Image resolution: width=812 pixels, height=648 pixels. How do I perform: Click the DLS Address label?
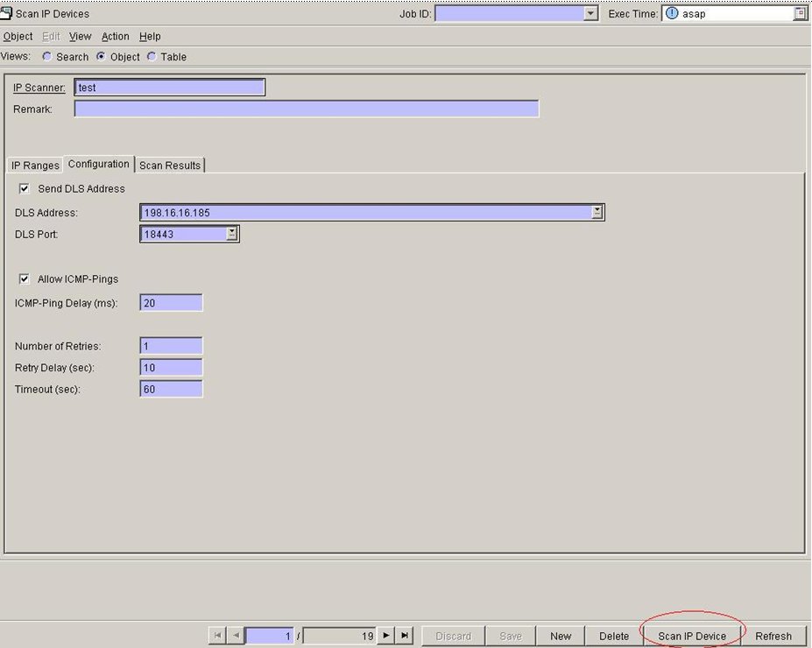pyautogui.click(x=46, y=213)
